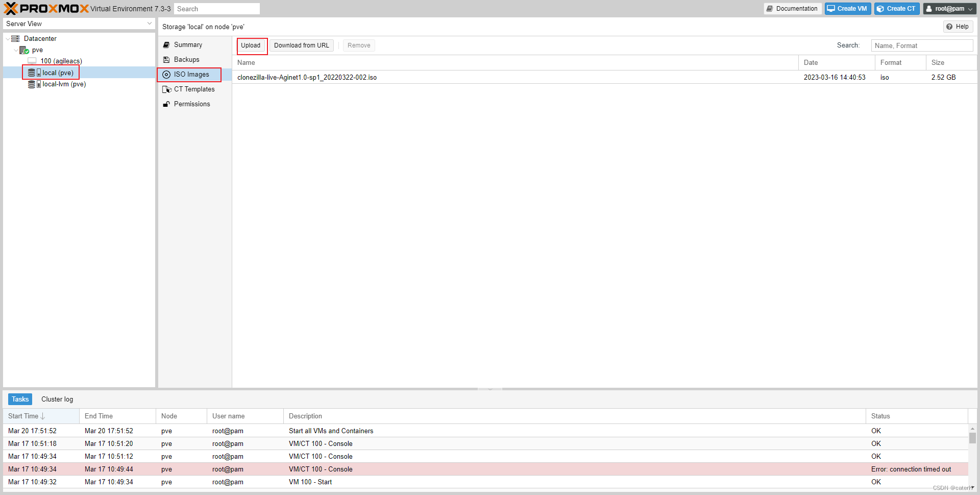The height and width of the screenshot is (495, 980).
Task: Click the Permissions unlock icon
Action: coord(166,104)
